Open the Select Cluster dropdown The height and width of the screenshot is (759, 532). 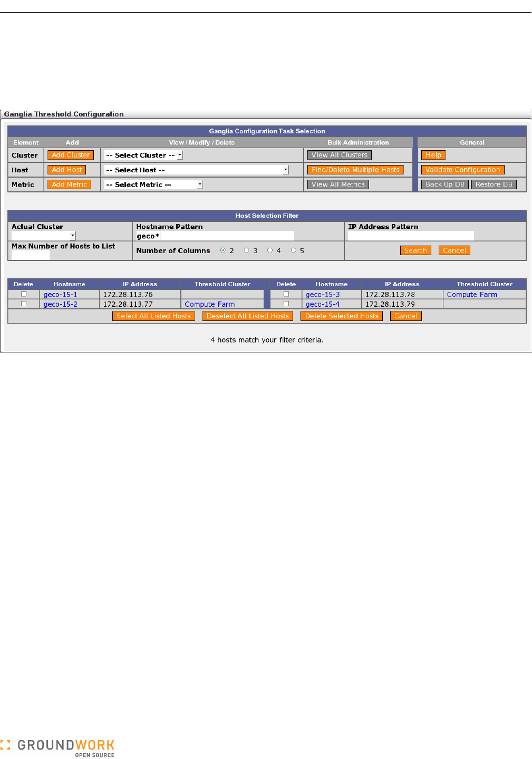pos(143,155)
